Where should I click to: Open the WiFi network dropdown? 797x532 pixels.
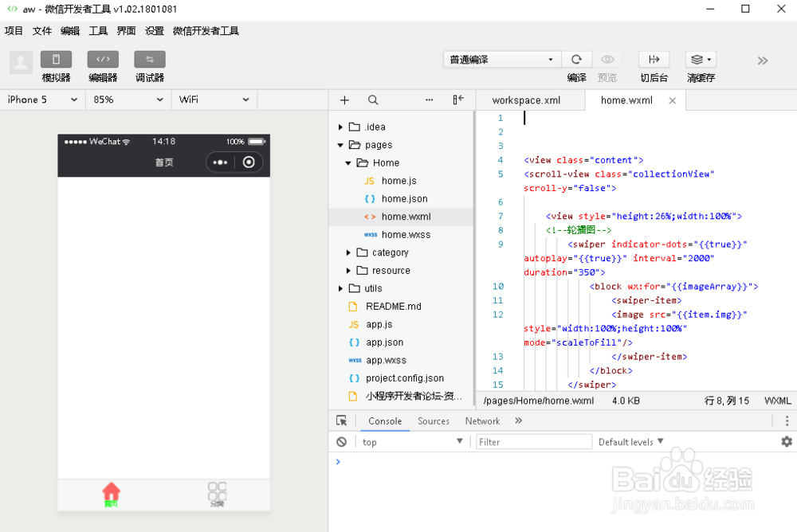pos(214,100)
